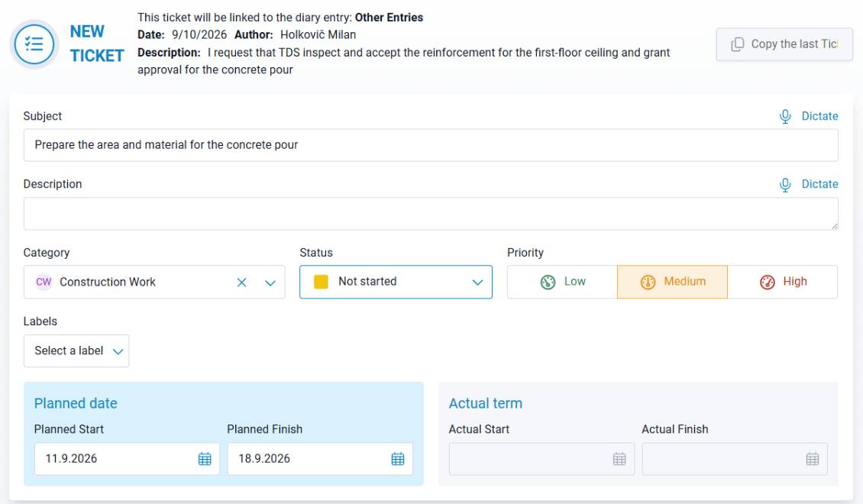The height and width of the screenshot is (504, 863).
Task: Open the Status dropdown showing Not started
Action: point(396,282)
